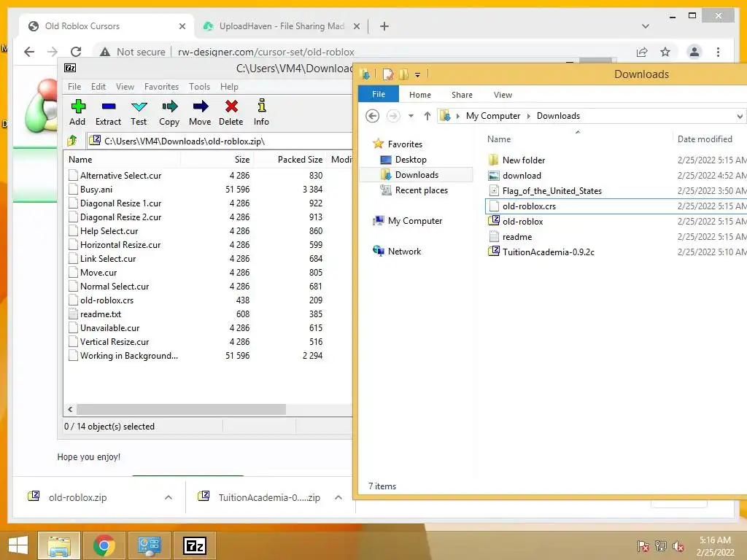The height and width of the screenshot is (560, 747).
Task: Sort the 7-Zip list by Size column
Action: (242, 160)
